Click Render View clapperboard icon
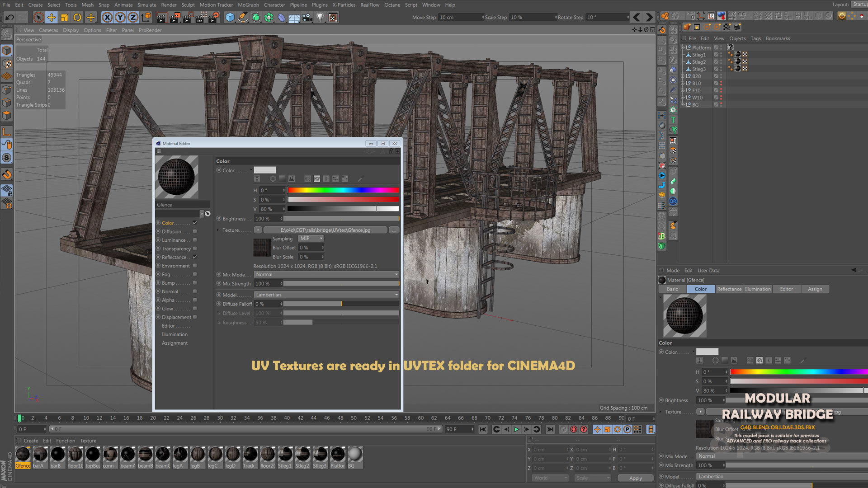This screenshot has width=868, height=488. coord(161,17)
